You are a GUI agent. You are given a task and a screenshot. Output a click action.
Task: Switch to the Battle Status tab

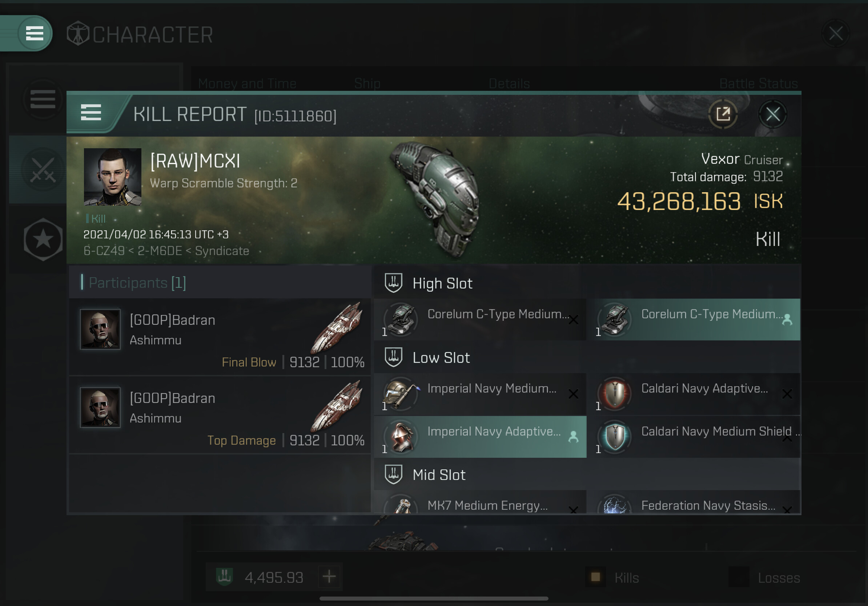pos(758,84)
